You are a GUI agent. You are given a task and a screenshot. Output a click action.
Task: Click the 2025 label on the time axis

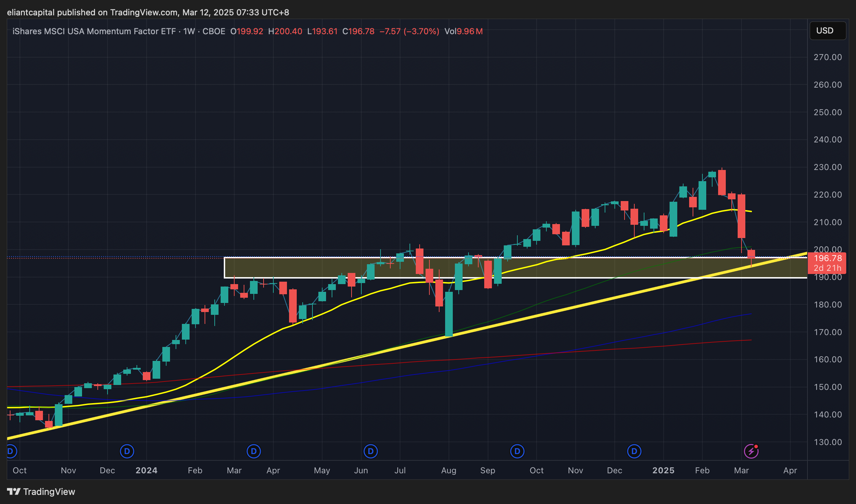(x=663, y=470)
